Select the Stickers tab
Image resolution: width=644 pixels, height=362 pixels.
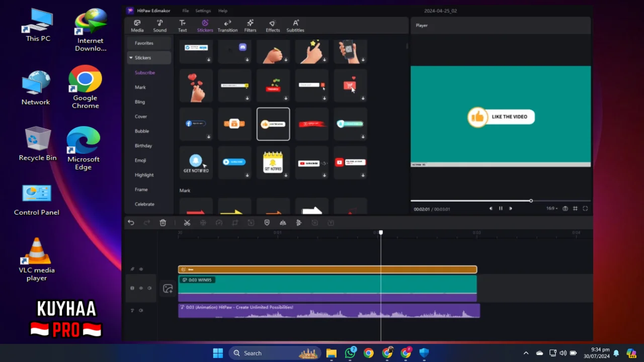click(205, 26)
